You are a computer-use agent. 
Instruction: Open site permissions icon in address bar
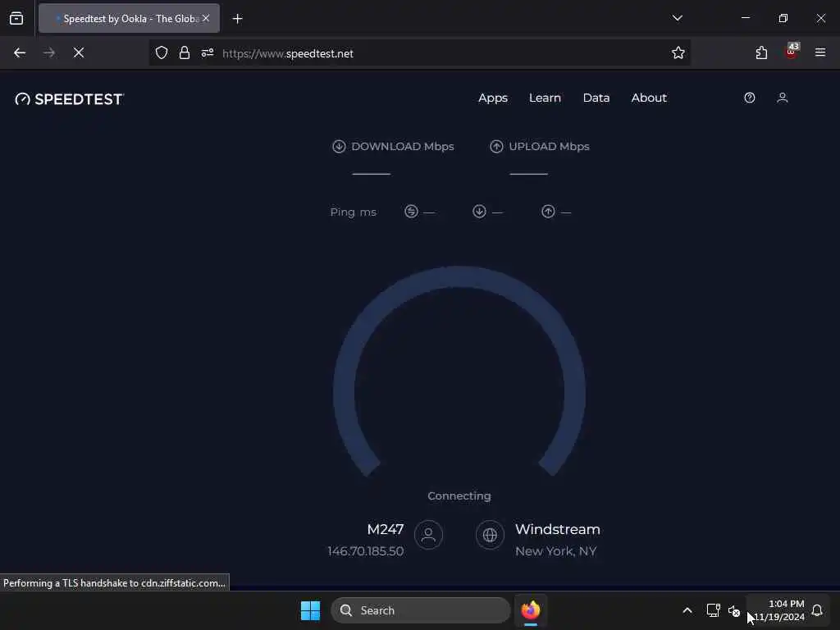(x=208, y=53)
